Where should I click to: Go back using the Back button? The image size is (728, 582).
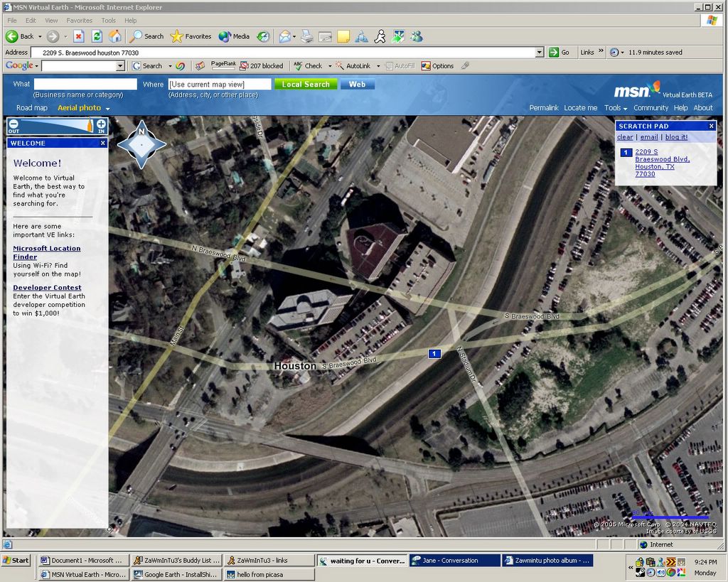[20, 36]
